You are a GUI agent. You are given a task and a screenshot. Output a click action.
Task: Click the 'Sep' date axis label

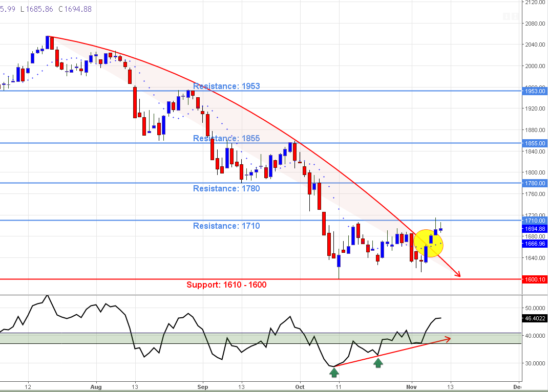coord(203,387)
